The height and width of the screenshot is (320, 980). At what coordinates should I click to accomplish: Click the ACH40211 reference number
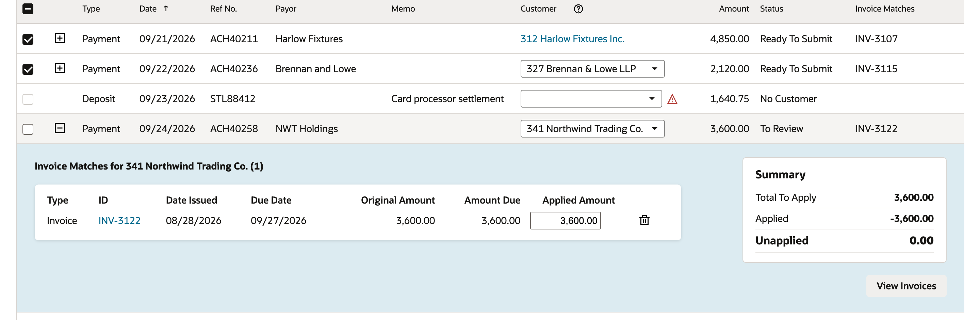click(234, 39)
